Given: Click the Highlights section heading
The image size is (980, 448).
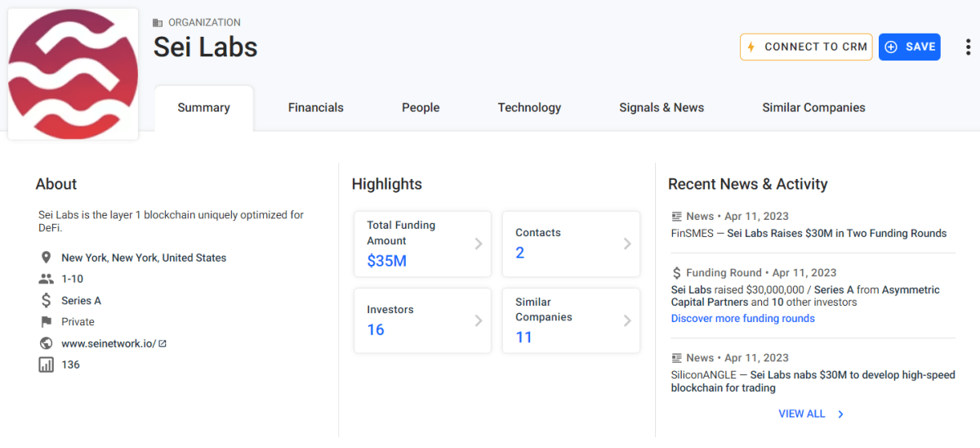Looking at the screenshot, I should coord(387,184).
